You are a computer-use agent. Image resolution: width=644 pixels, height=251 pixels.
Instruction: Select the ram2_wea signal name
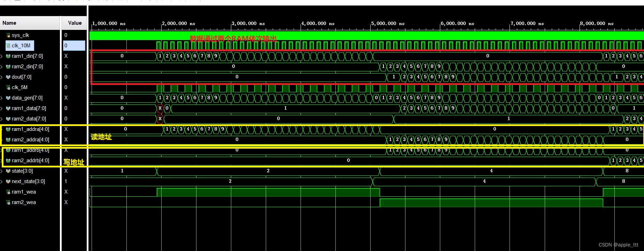(x=24, y=202)
